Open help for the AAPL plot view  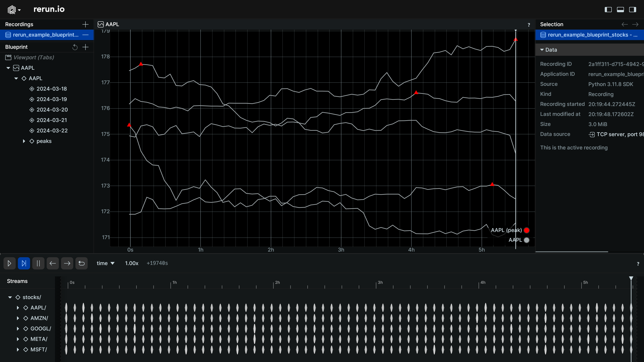(528, 25)
